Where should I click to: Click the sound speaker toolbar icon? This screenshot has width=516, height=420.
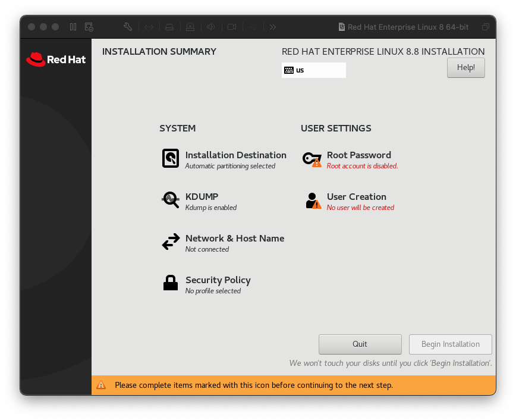click(x=210, y=27)
